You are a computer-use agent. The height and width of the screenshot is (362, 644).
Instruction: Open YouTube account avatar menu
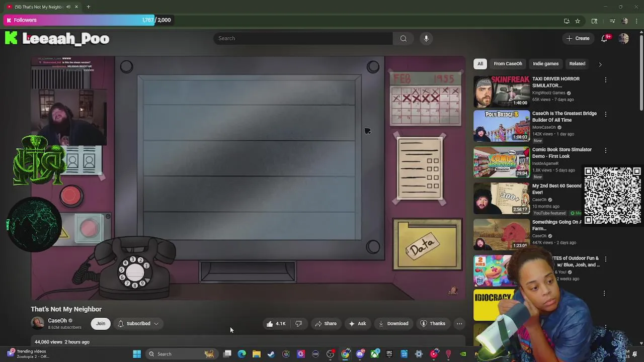(624, 39)
